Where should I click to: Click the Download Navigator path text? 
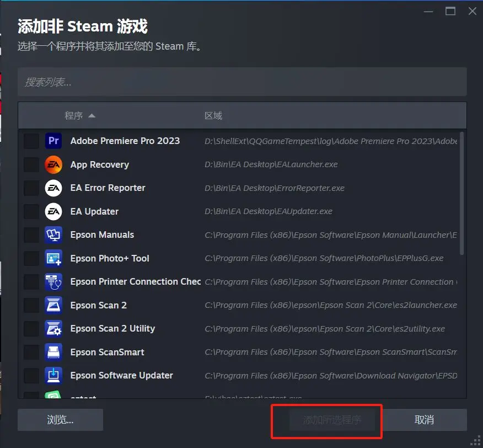(331, 376)
